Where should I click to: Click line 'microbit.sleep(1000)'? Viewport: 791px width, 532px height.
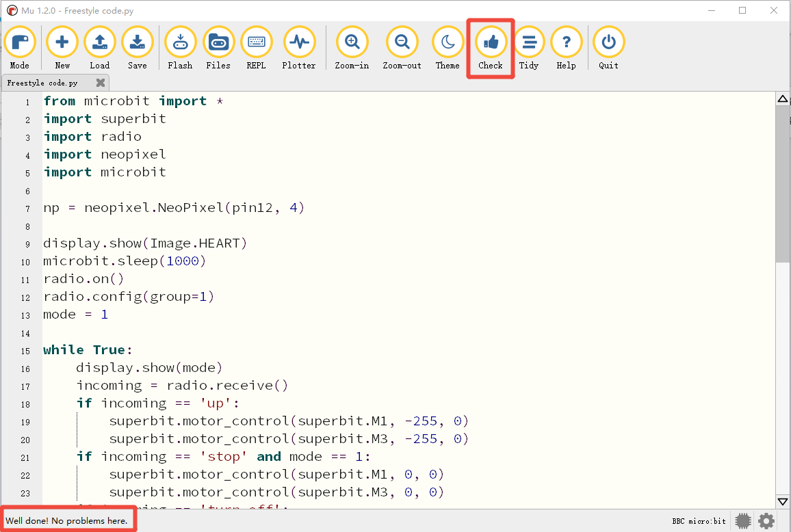click(125, 261)
